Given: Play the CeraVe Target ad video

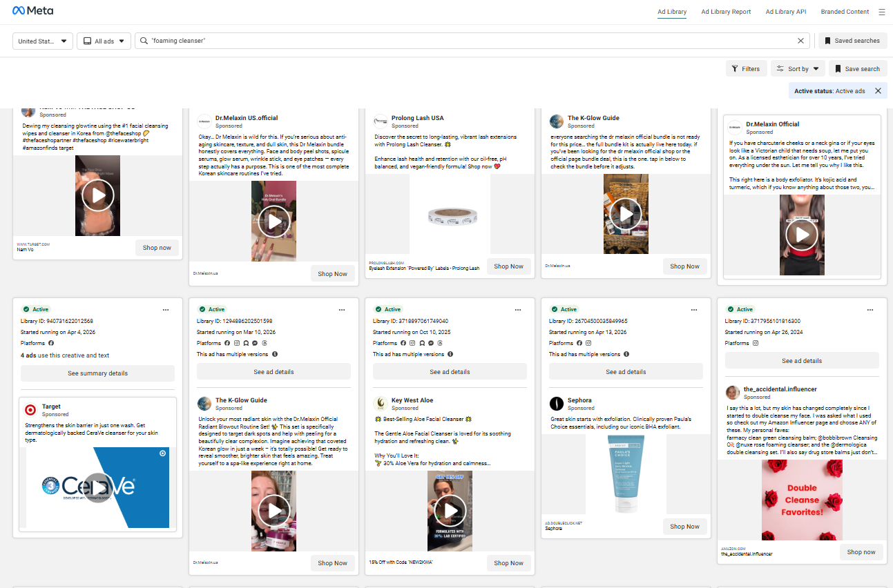Looking at the screenshot, I should point(98,487).
